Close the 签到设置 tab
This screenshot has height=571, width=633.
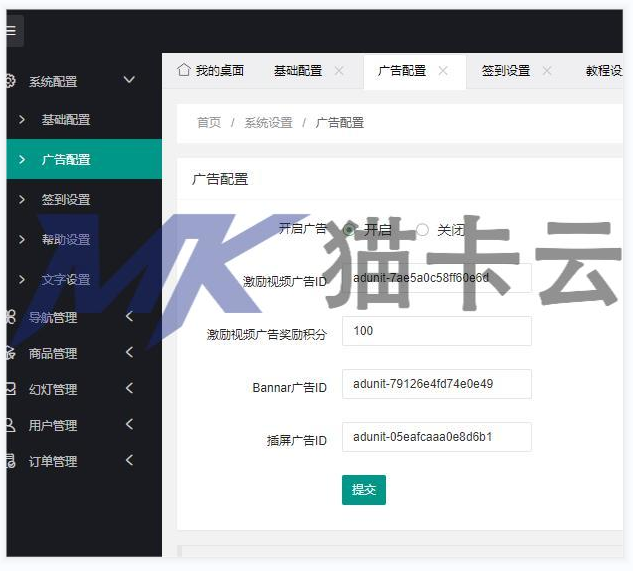pyautogui.click(x=547, y=71)
